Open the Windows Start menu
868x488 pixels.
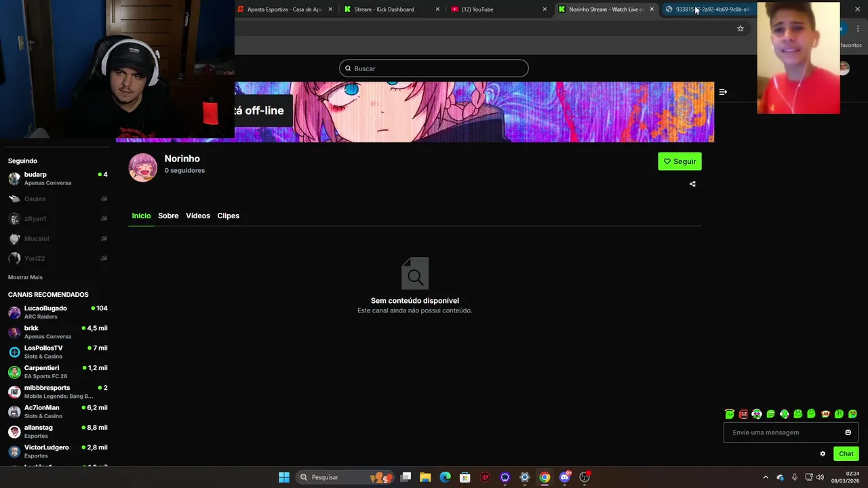284,477
